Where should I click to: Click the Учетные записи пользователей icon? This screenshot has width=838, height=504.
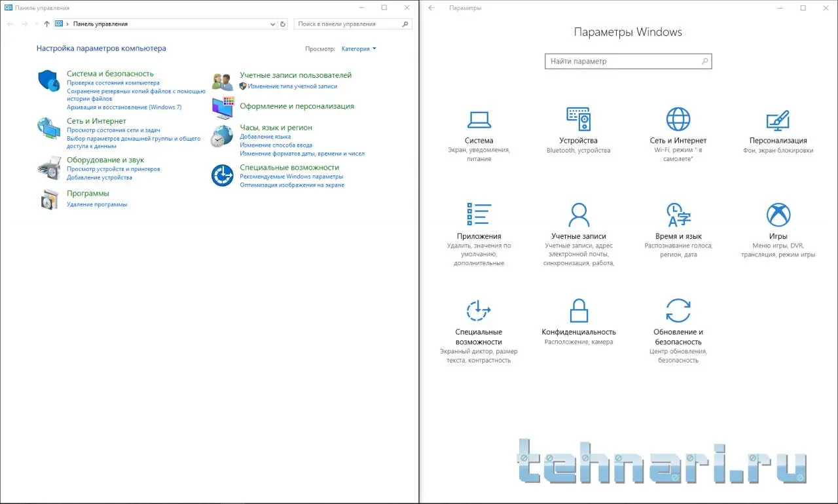(x=223, y=82)
